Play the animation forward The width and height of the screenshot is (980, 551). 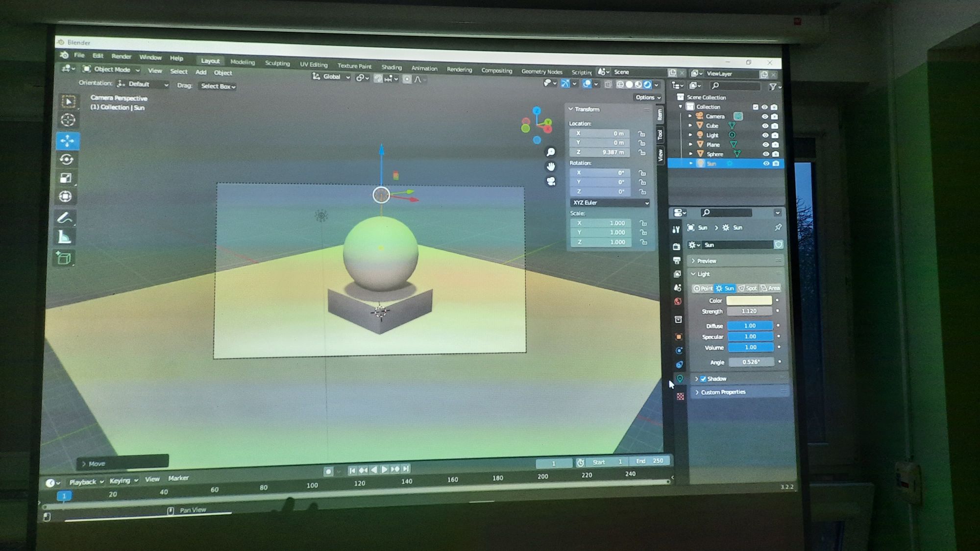pos(385,469)
